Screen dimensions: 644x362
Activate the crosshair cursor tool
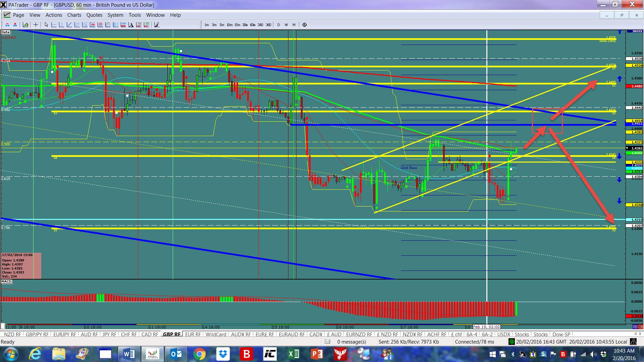36,24
